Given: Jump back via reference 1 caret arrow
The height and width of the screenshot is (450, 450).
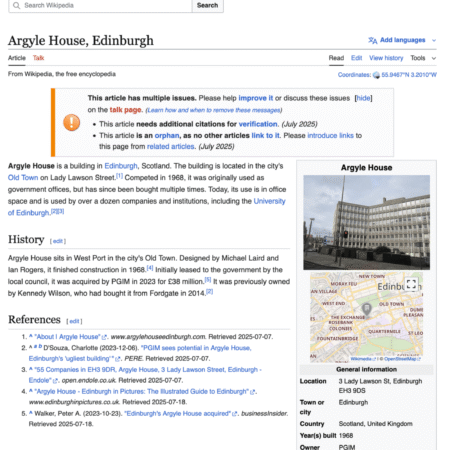Looking at the screenshot, I should pyautogui.click(x=31, y=336).
